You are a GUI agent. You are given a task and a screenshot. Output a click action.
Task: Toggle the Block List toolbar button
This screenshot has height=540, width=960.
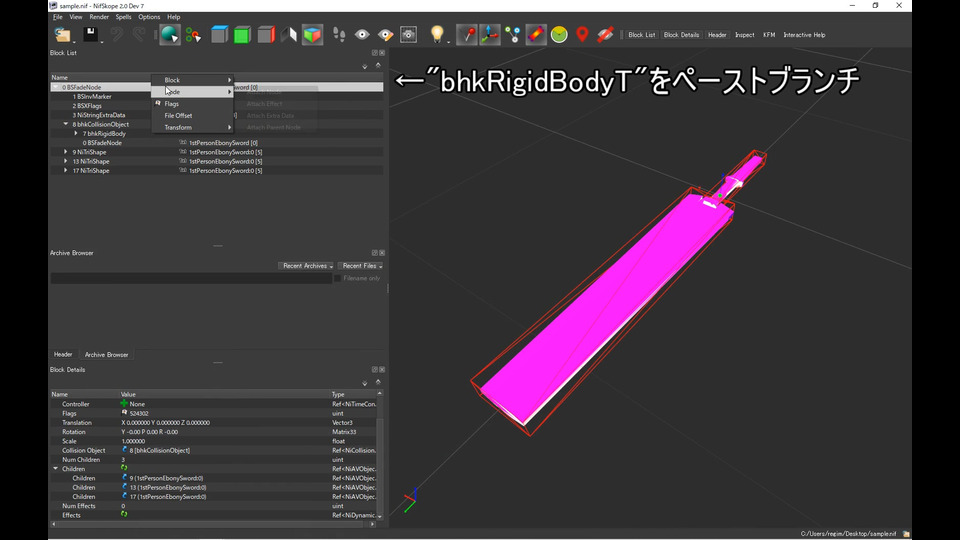click(x=642, y=35)
